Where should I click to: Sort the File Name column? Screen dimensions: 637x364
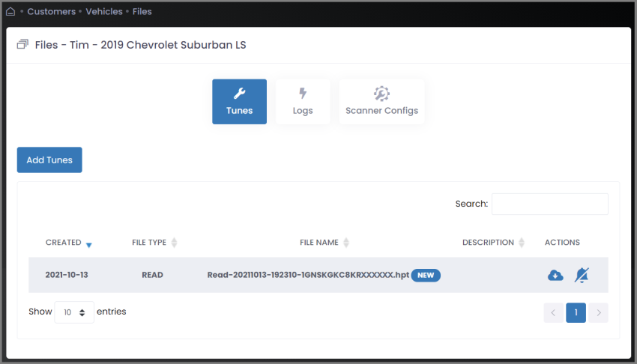coord(346,243)
